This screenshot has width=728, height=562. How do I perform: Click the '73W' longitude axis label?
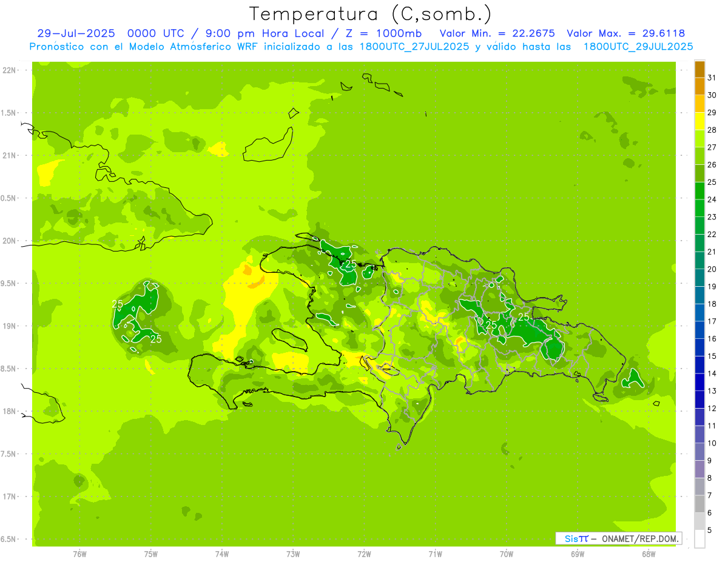click(293, 554)
